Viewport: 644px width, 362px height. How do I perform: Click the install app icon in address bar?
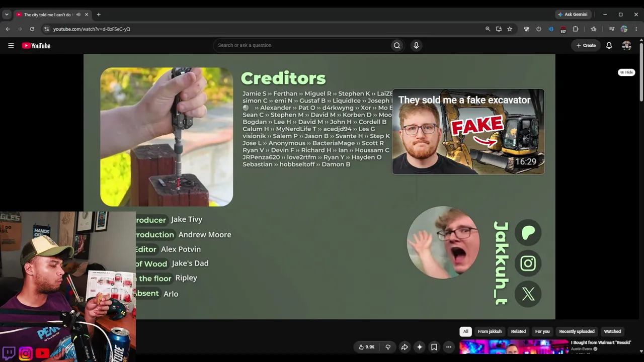point(499,29)
